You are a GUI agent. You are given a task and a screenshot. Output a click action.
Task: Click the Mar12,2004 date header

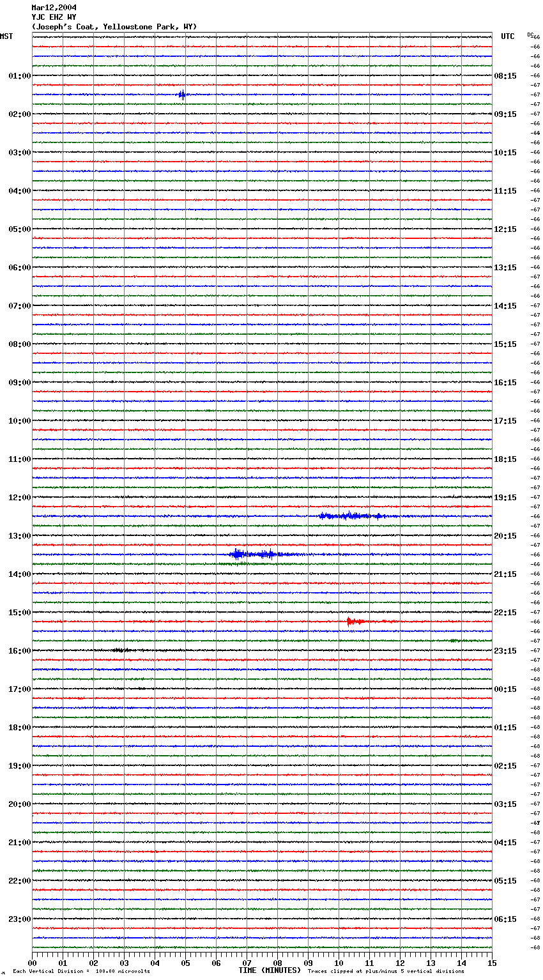click(54, 8)
